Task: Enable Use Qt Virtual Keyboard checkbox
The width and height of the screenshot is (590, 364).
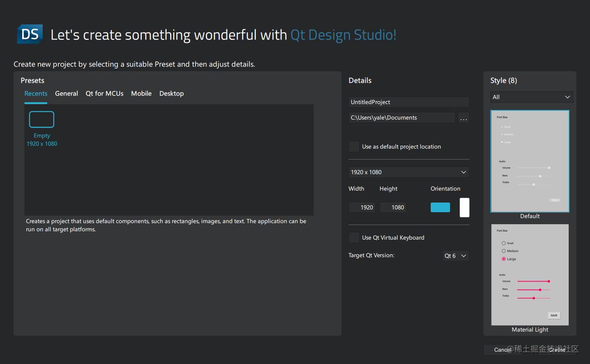Action: pos(354,238)
